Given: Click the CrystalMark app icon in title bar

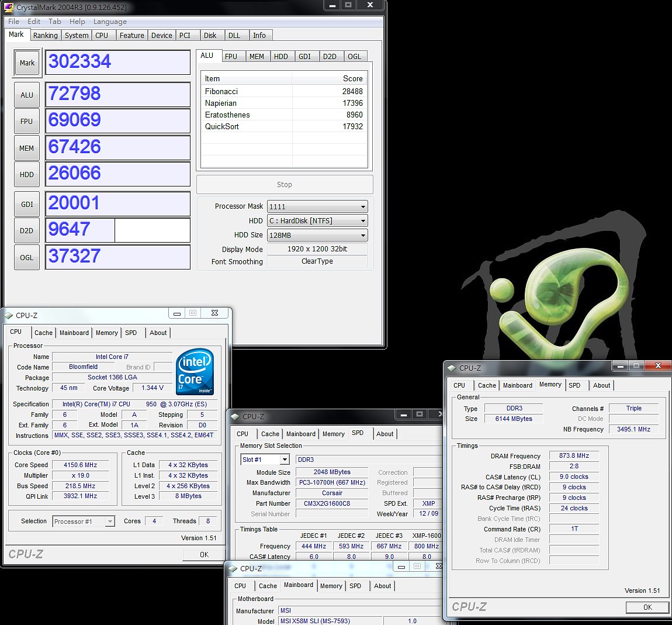Looking at the screenshot, I should click(x=9, y=7).
